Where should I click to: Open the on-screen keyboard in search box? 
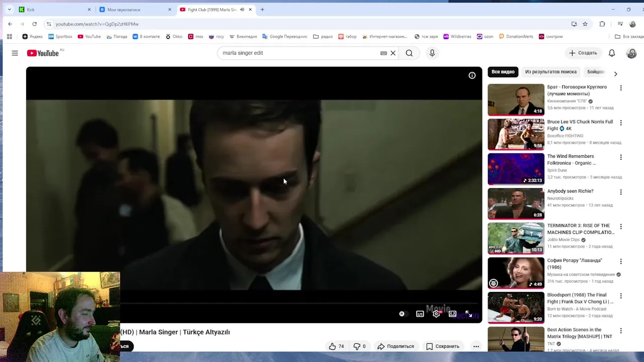coord(383,53)
